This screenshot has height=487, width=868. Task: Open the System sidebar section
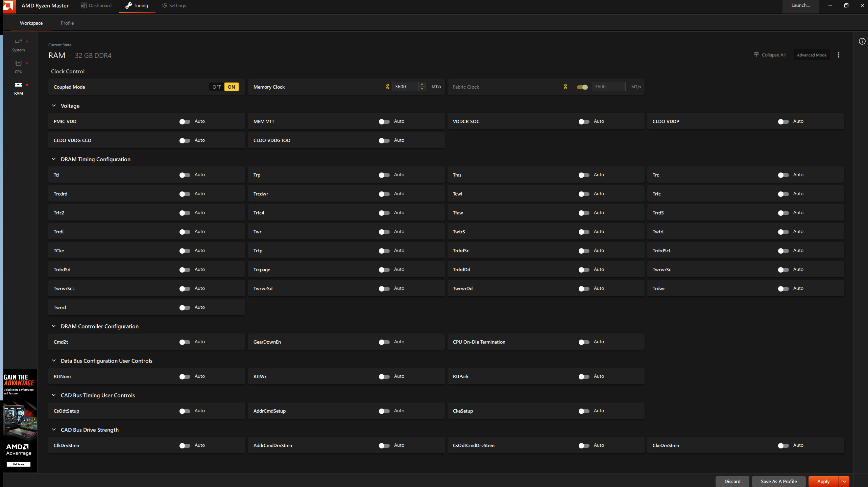coord(19,45)
